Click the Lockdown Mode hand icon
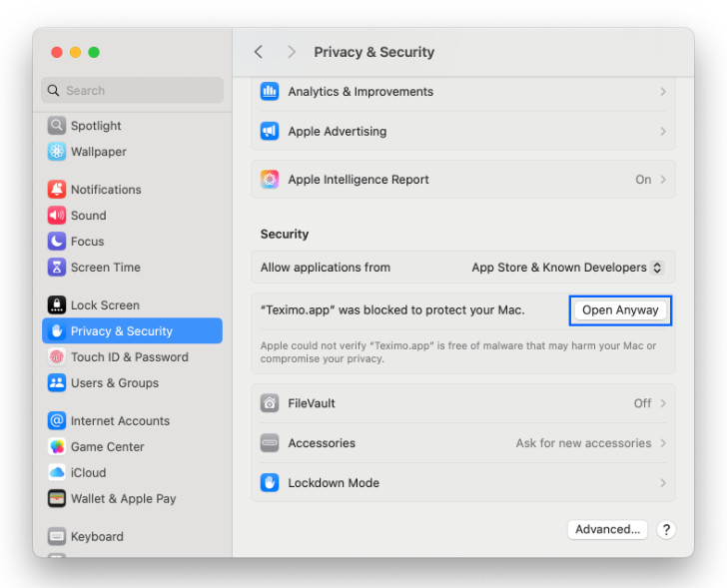Image resolution: width=727 pixels, height=588 pixels. click(x=270, y=483)
